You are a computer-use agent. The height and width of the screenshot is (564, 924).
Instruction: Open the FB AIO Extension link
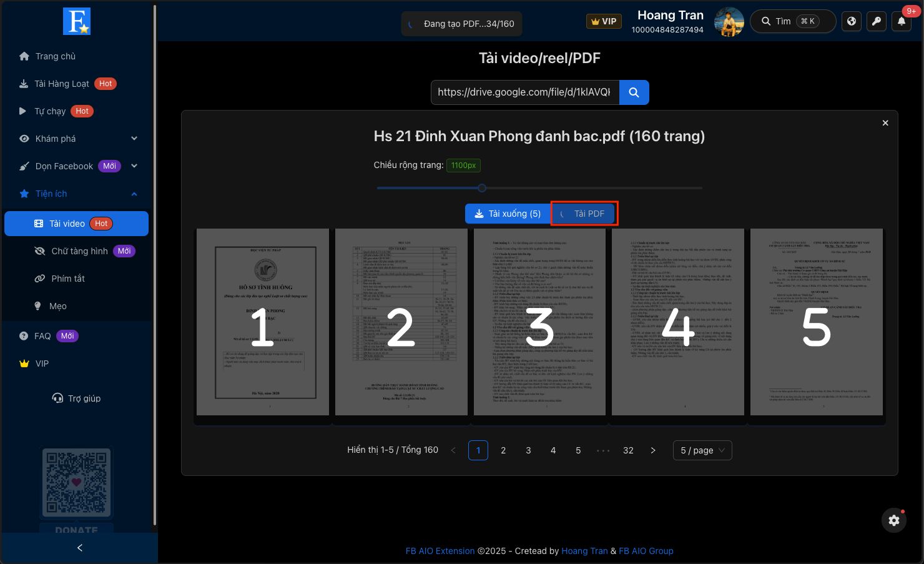pyautogui.click(x=440, y=551)
